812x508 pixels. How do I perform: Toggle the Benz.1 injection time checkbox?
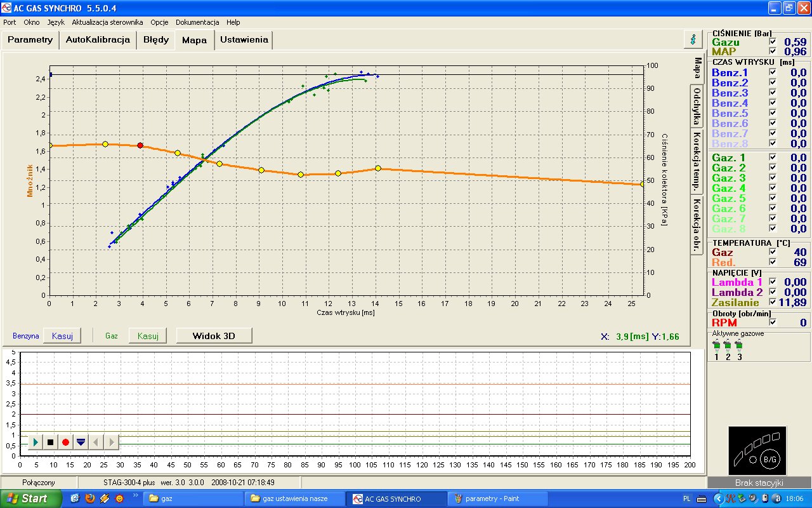[x=772, y=73]
